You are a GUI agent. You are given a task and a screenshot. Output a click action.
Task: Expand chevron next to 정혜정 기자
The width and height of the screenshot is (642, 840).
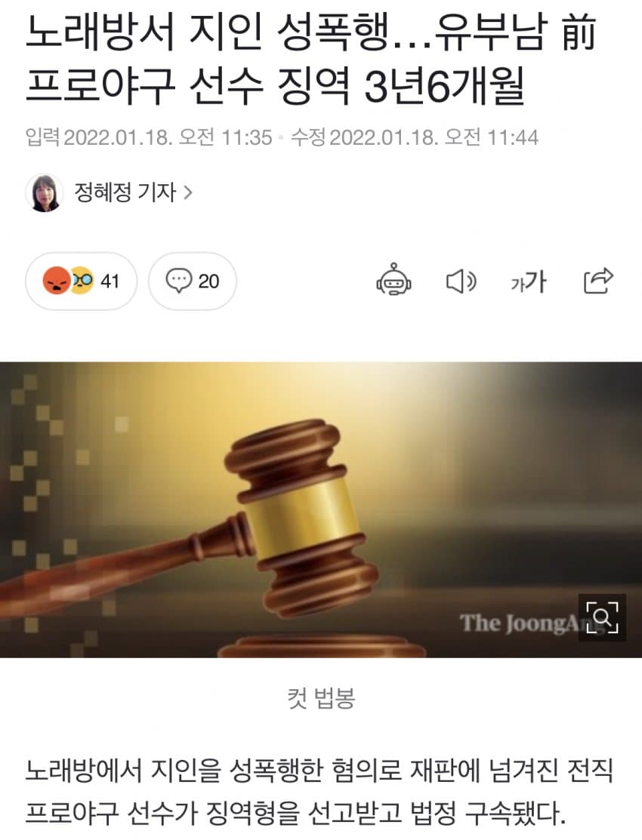[188, 192]
